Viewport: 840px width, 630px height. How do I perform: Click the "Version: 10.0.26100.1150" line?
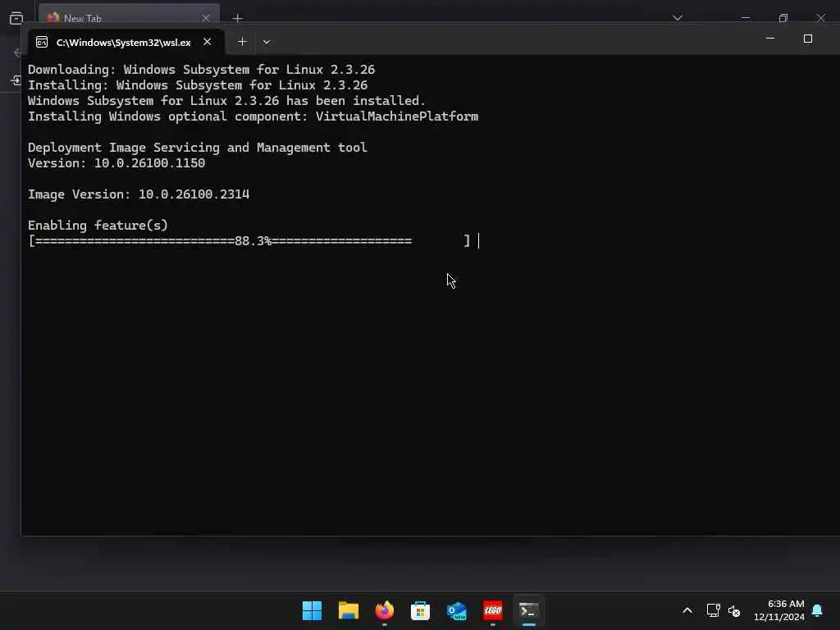pos(116,163)
